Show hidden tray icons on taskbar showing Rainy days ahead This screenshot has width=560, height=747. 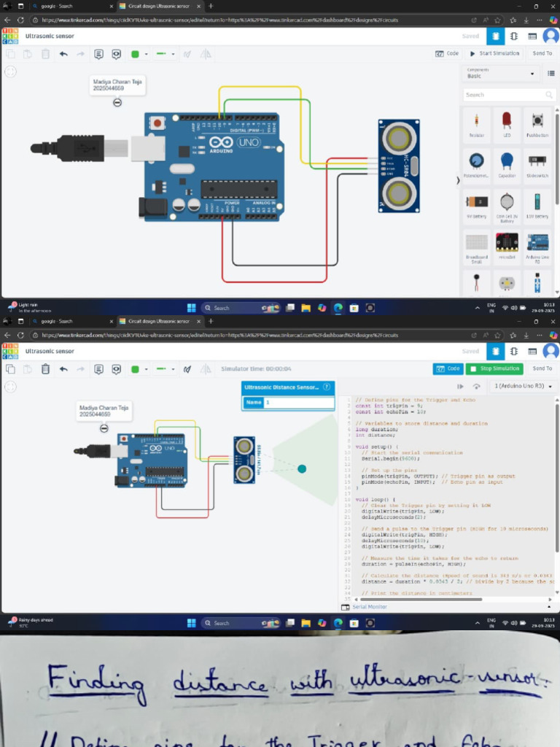coord(477,623)
